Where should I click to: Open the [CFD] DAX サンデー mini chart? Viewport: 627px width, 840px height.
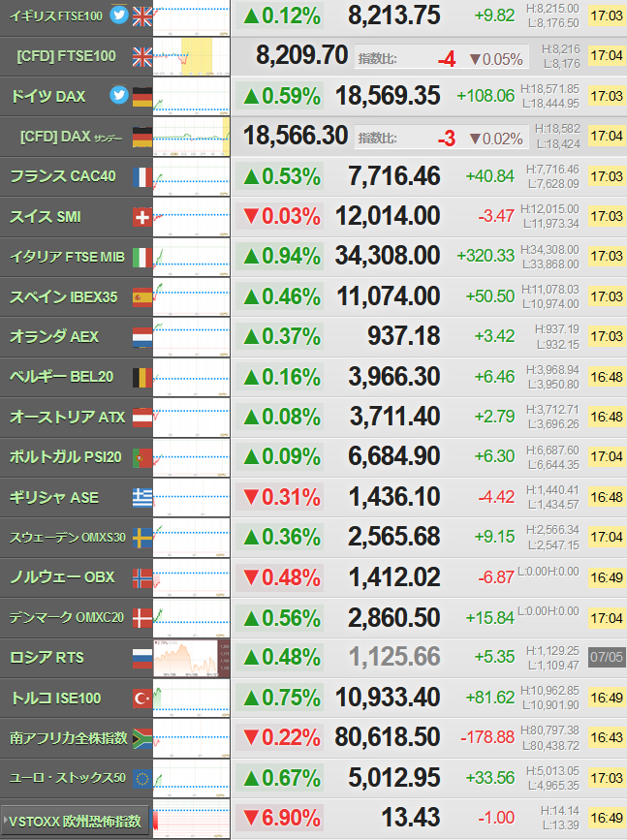(191, 137)
